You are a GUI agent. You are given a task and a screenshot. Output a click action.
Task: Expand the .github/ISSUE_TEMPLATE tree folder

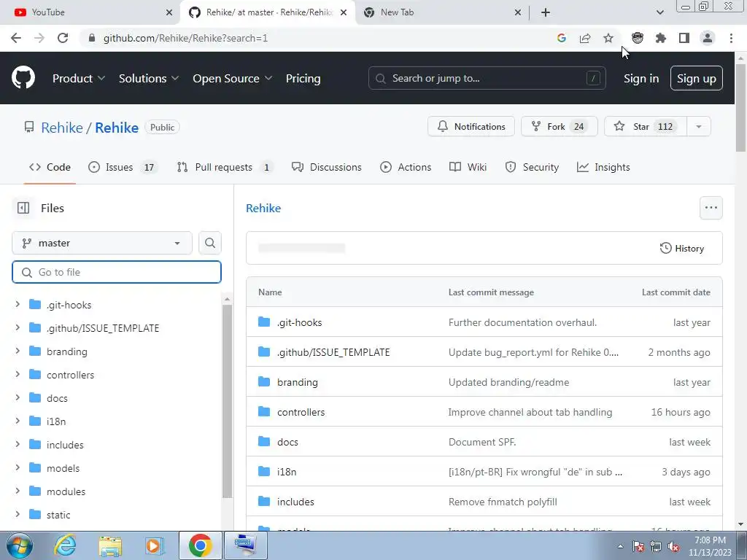(x=18, y=327)
